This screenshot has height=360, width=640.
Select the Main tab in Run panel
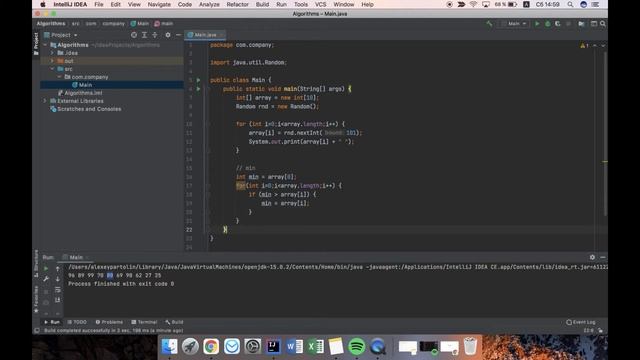[76, 258]
